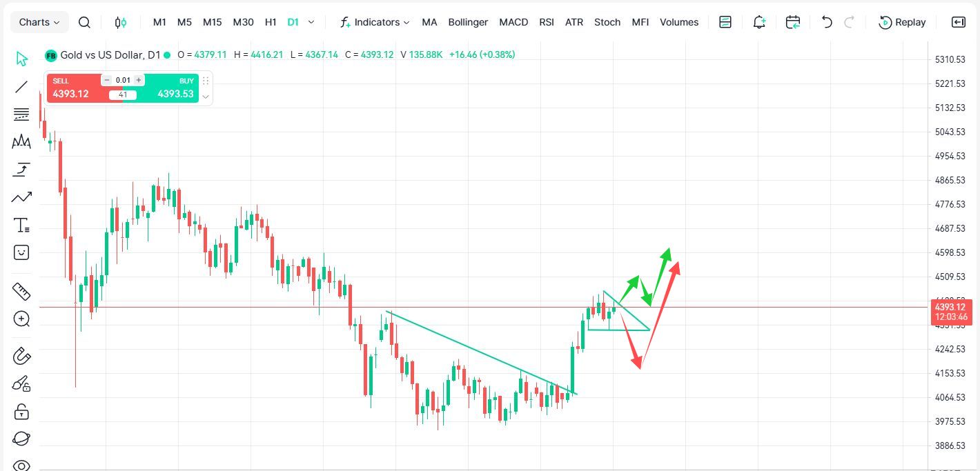The height and width of the screenshot is (471, 980).
Task: Add the MA indicator
Action: tap(429, 22)
